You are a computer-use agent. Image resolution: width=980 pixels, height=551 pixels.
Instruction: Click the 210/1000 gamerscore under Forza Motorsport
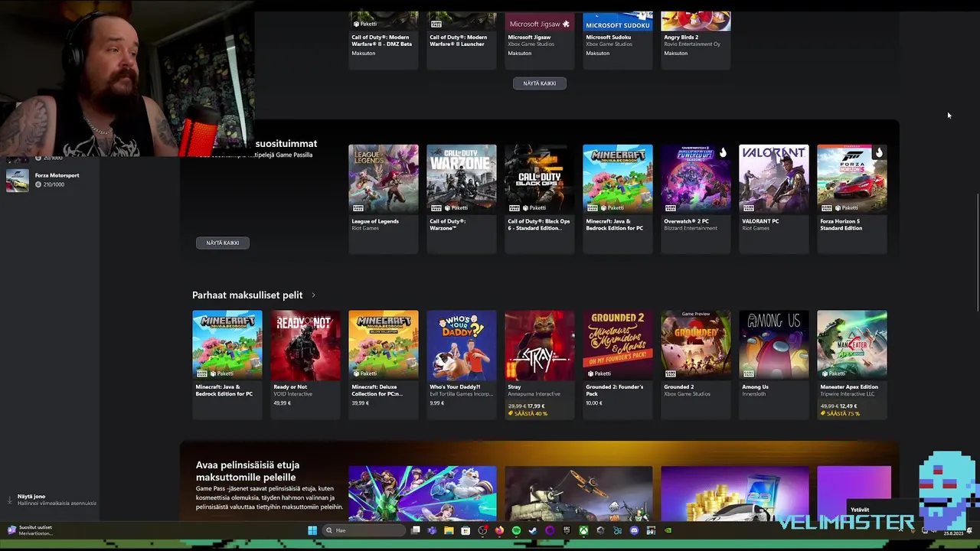coord(54,184)
